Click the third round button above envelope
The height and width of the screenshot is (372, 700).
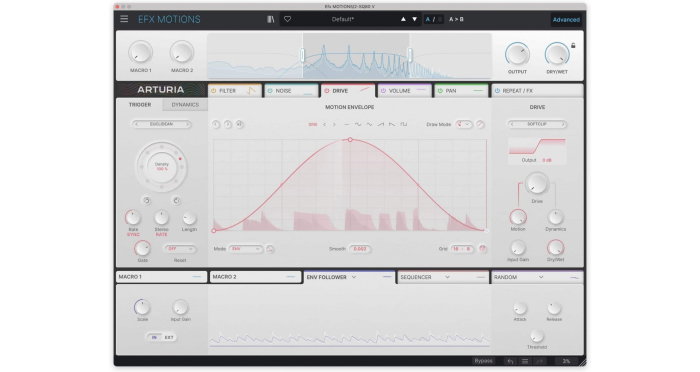240,125
